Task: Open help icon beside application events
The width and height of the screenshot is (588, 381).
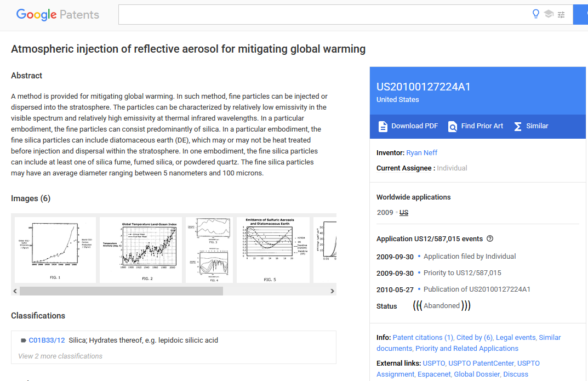Action: click(490, 238)
